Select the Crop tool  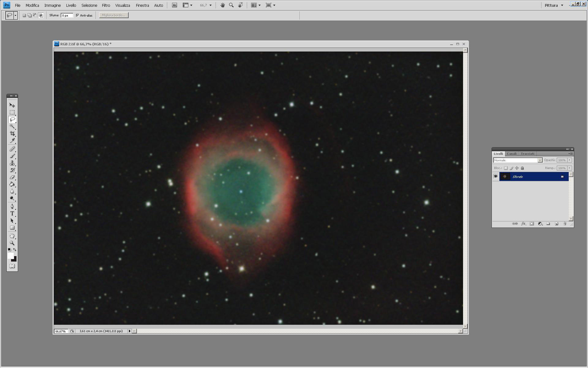[12, 133]
